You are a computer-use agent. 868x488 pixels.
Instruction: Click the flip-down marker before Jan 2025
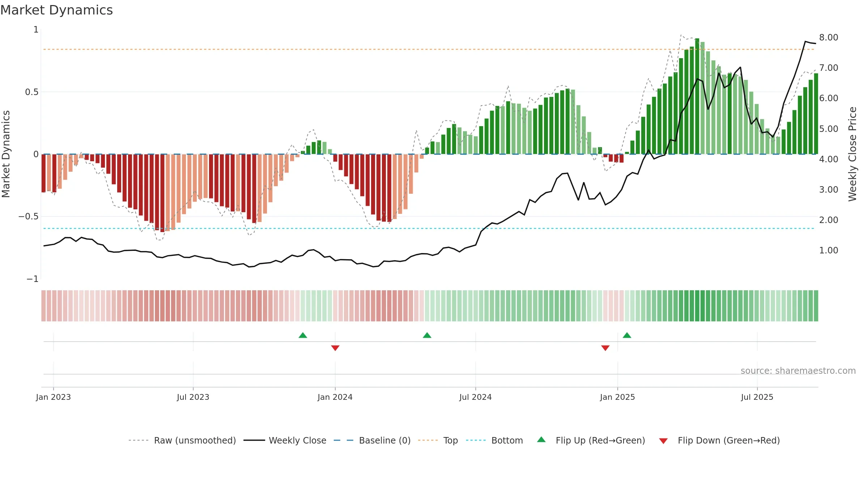605,348
